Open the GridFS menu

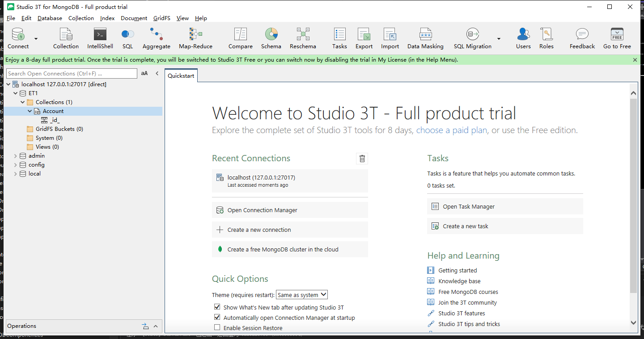[x=161, y=18]
